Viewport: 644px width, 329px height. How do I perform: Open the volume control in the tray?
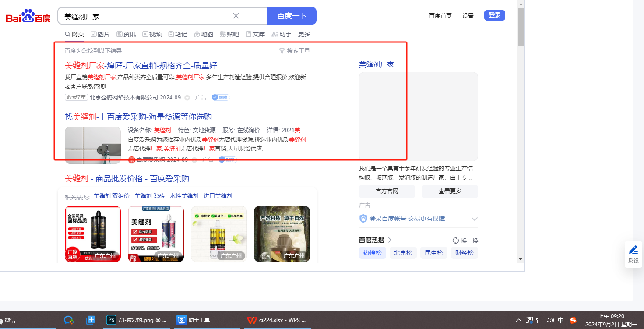coord(550,320)
